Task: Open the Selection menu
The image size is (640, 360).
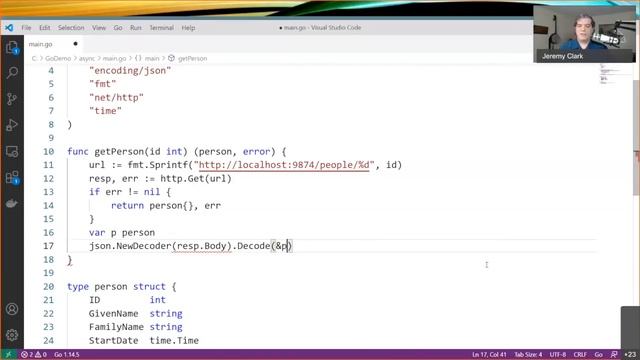Action: point(71,28)
